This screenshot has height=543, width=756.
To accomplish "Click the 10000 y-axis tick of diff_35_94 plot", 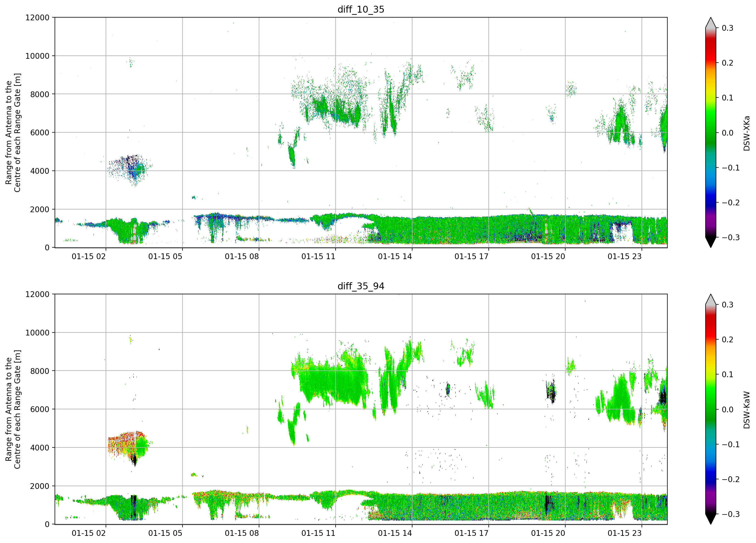I will pos(37,333).
